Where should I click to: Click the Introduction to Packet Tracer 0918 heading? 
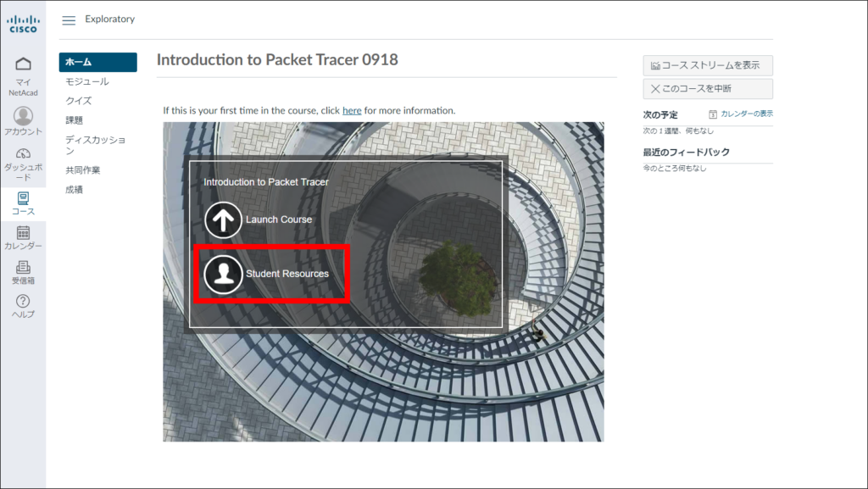click(x=277, y=59)
